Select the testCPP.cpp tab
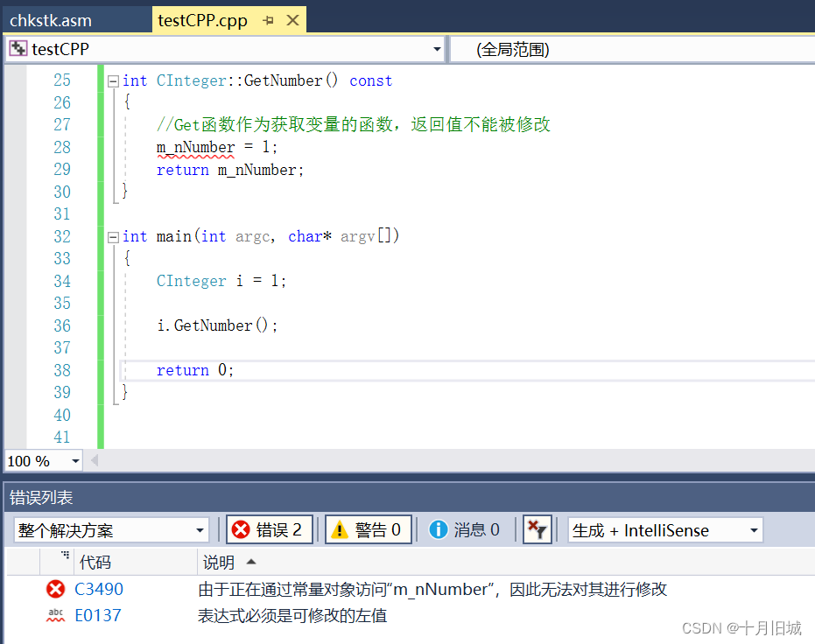Viewport: 815px width, 644px height. tap(203, 21)
